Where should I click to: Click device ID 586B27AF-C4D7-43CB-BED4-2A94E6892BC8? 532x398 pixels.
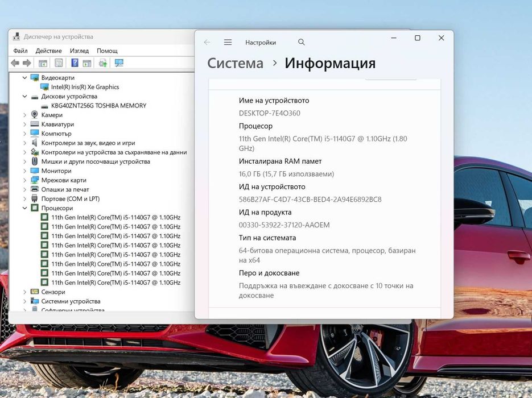[x=310, y=200]
